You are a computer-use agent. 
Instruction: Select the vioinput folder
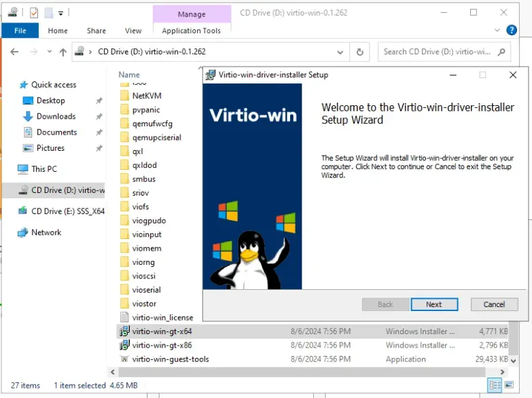pos(147,234)
